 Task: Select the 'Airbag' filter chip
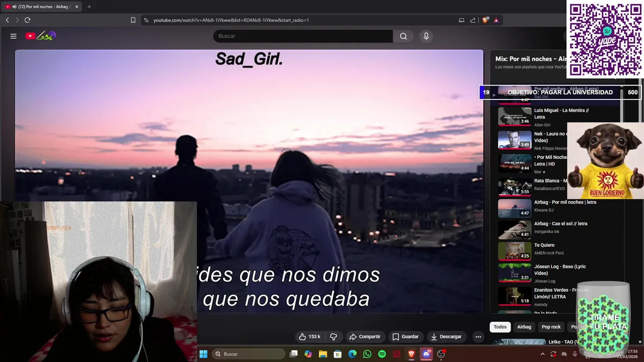click(x=524, y=327)
